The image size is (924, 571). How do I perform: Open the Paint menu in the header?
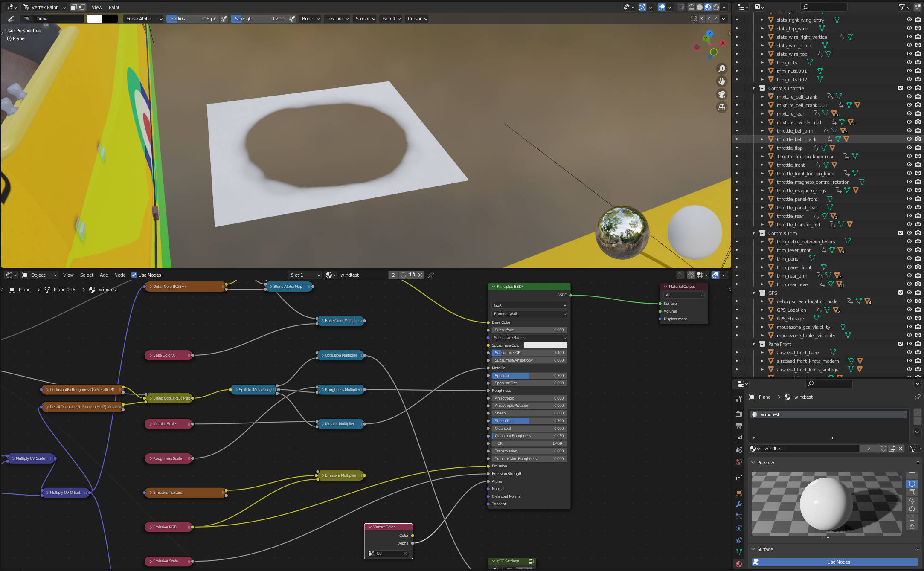(114, 7)
